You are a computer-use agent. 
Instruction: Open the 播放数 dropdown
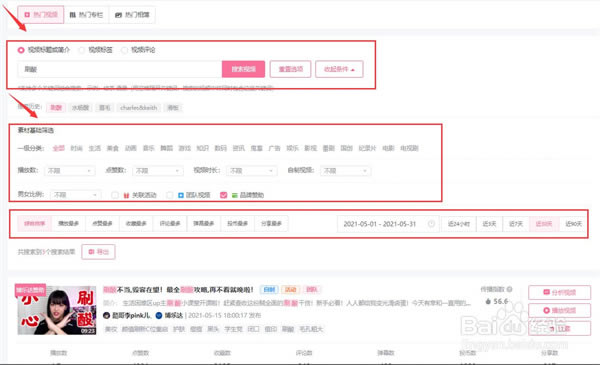point(69,171)
